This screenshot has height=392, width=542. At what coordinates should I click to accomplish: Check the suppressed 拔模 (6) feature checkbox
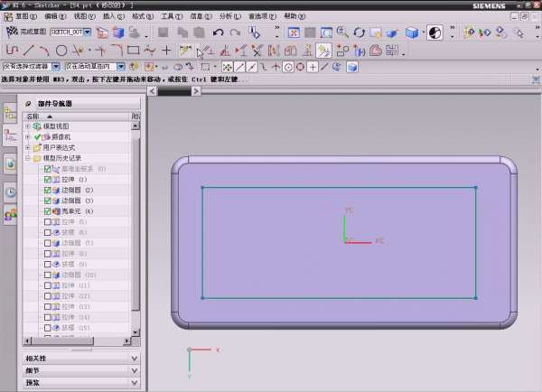[x=48, y=233]
